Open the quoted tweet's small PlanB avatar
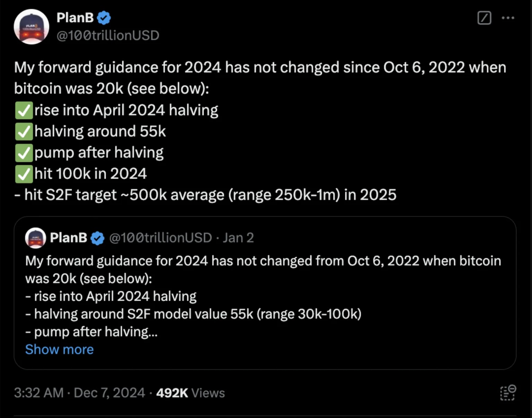The height and width of the screenshot is (418, 532). tap(35, 238)
